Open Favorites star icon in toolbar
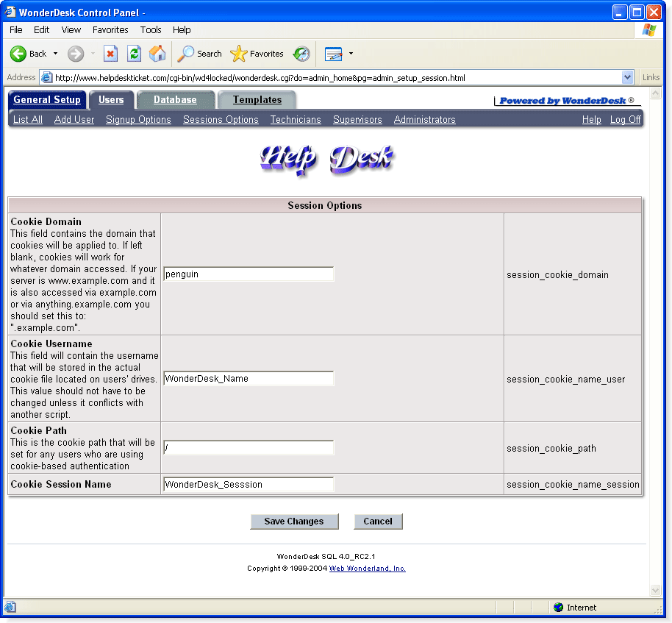672x623 pixels. (238, 54)
